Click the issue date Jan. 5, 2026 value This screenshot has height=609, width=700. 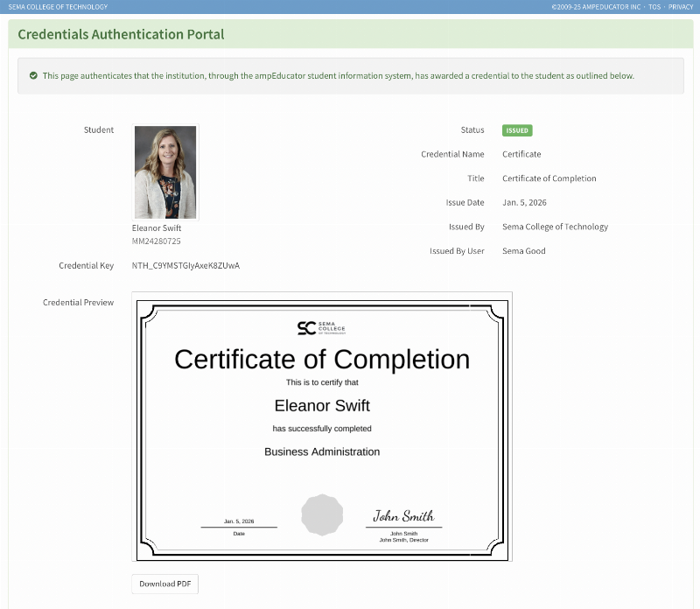tap(524, 202)
